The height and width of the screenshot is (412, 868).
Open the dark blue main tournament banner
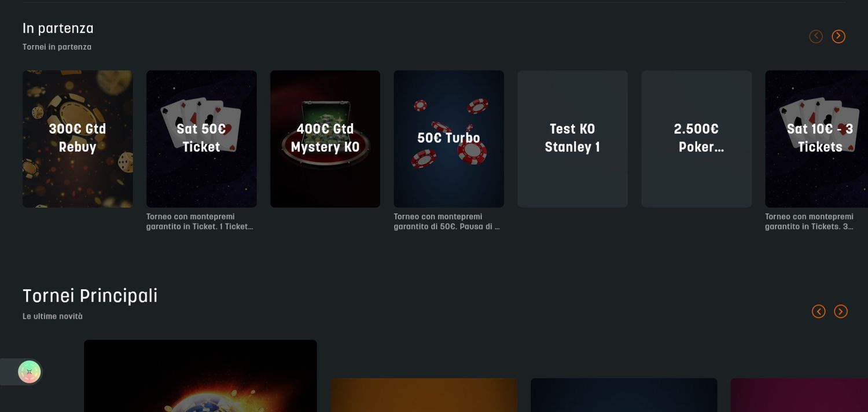click(624, 395)
